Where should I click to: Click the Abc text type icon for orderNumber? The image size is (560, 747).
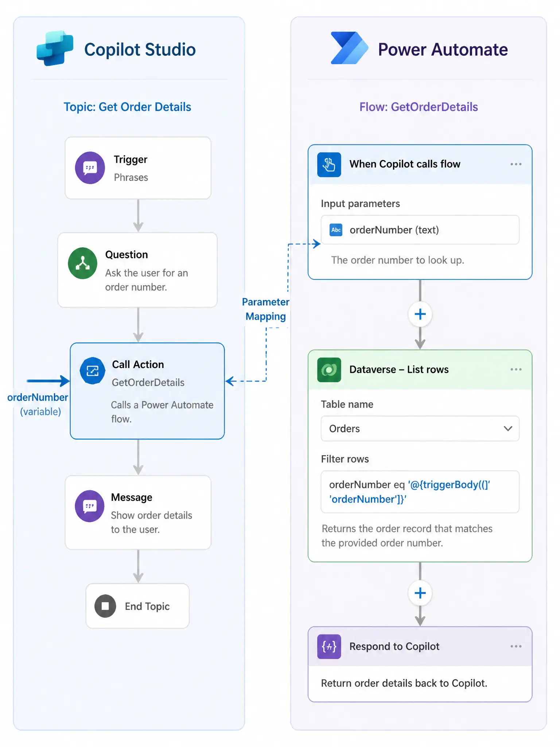(336, 230)
